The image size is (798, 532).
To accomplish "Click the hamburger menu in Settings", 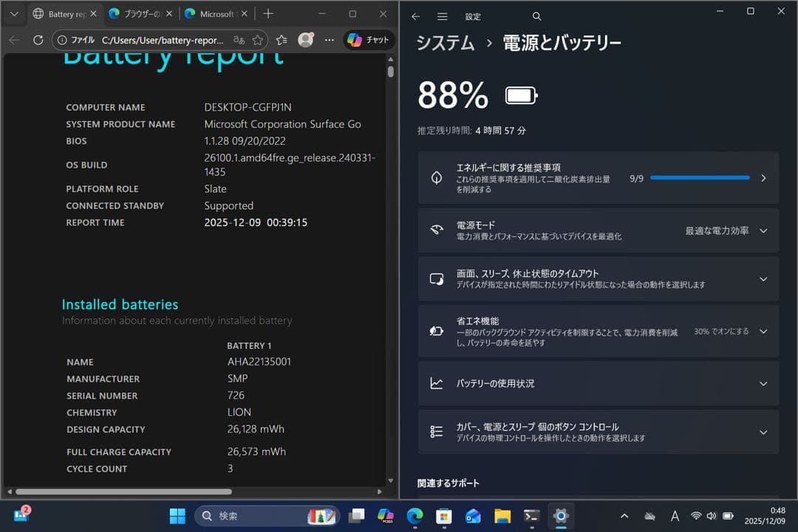I will (x=442, y=16).
